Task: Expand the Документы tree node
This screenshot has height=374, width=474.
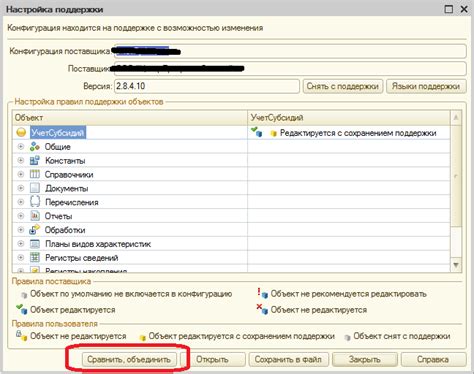Action: 21,188
